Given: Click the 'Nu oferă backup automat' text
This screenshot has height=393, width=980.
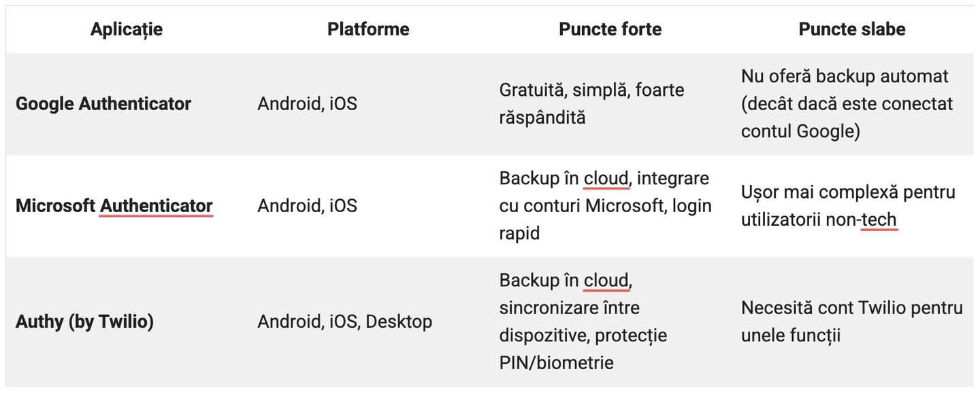Looking at the screenshot, I should 845,76.
